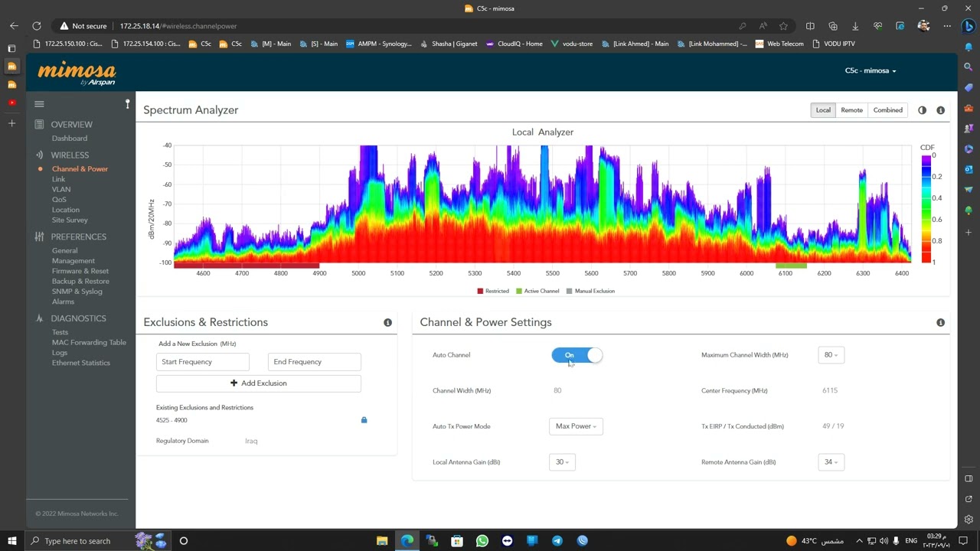This screenshot has width=980, height=551.
Task: Open Firmware & Reset page
Action: coord(80,271)
